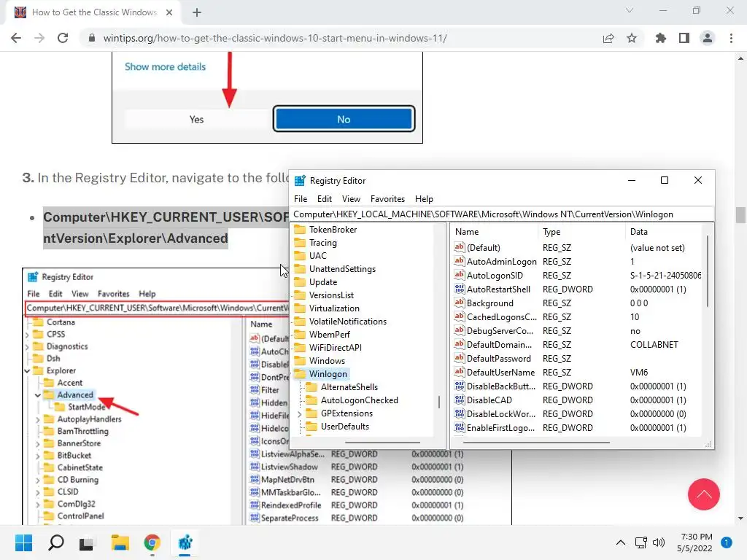Switch to Chrome on the taskbar

point(152,542)
